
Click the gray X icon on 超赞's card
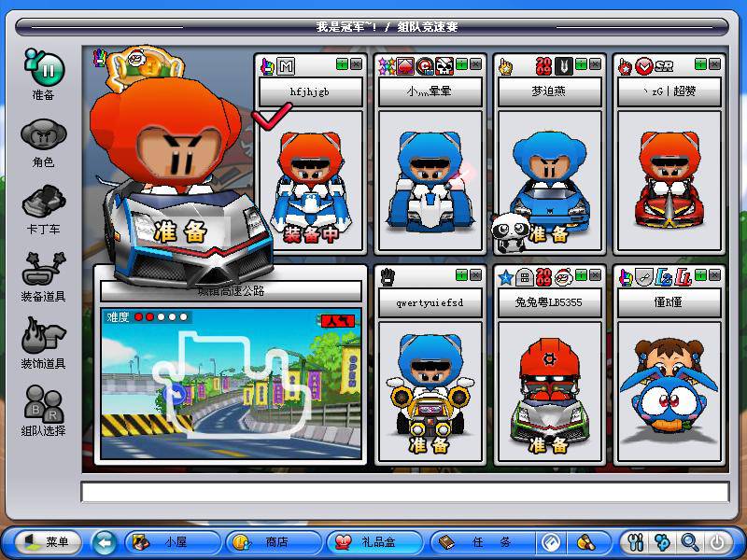click(714, 64)
